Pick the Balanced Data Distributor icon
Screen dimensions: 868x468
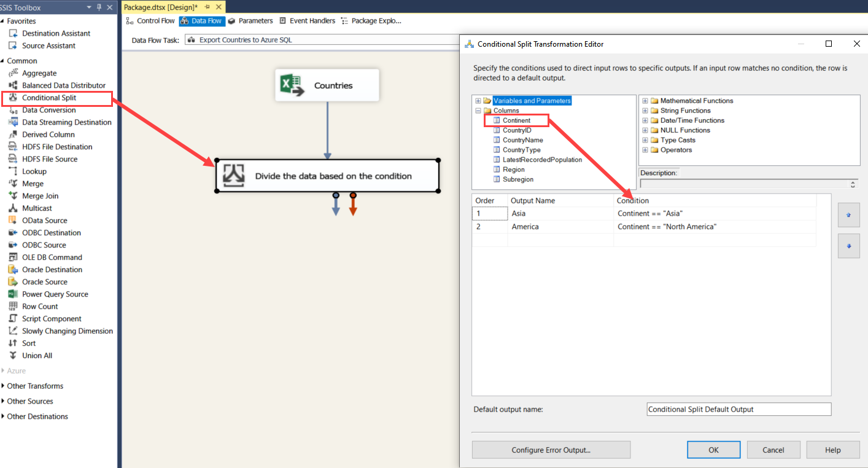click(13, 85)
